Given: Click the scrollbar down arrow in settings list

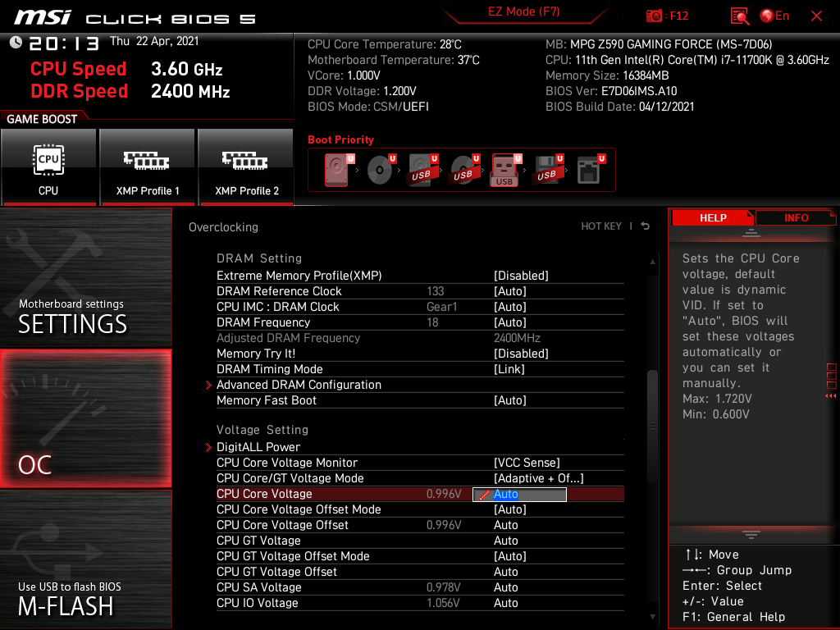Looking at the screenshot, I should click(652, 617).
